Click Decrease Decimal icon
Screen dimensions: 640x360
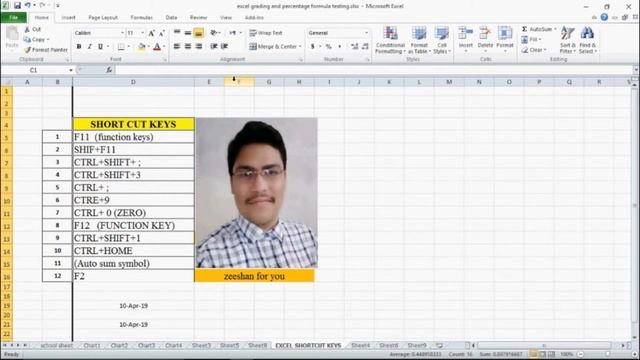pos(365,47)
